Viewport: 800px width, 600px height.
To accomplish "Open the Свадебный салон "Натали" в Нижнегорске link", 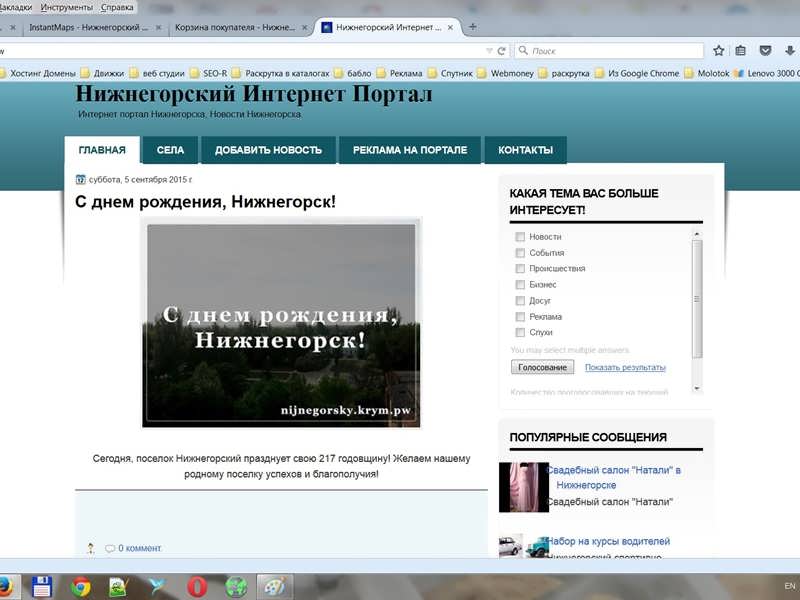I will click(615, 478).
